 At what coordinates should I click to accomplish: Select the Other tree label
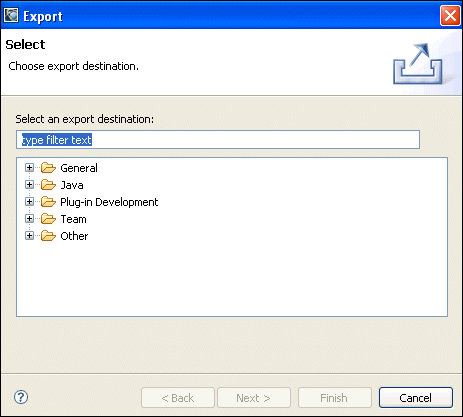tap(74, 236)
